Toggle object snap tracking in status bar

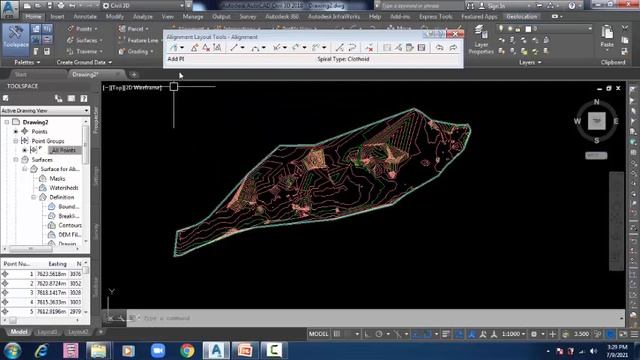[417, 334]
